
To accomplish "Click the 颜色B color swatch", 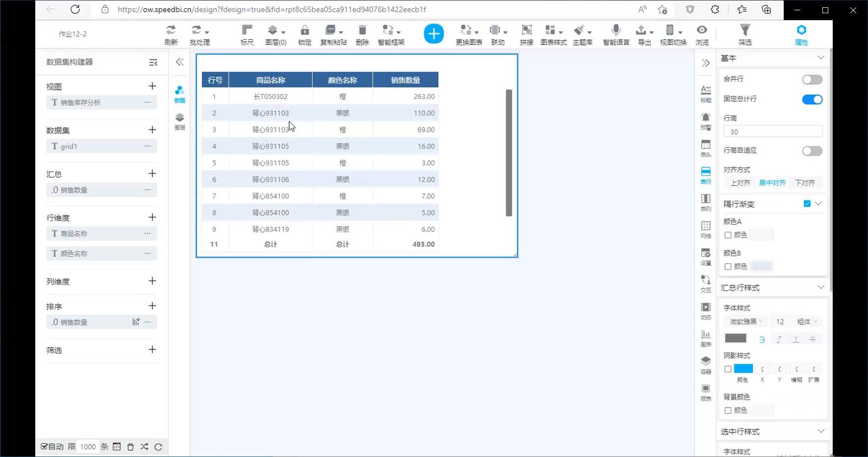I will tap(761, 266).
